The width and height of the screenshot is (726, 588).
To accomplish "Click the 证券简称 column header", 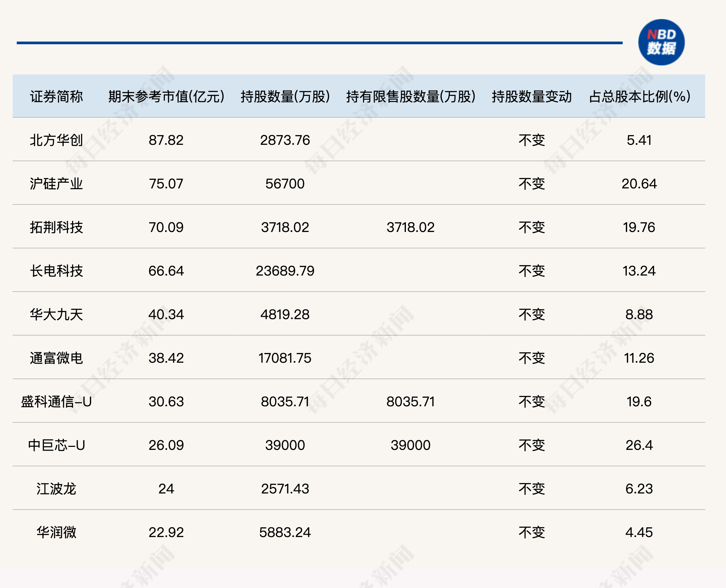I will [56, 97].
